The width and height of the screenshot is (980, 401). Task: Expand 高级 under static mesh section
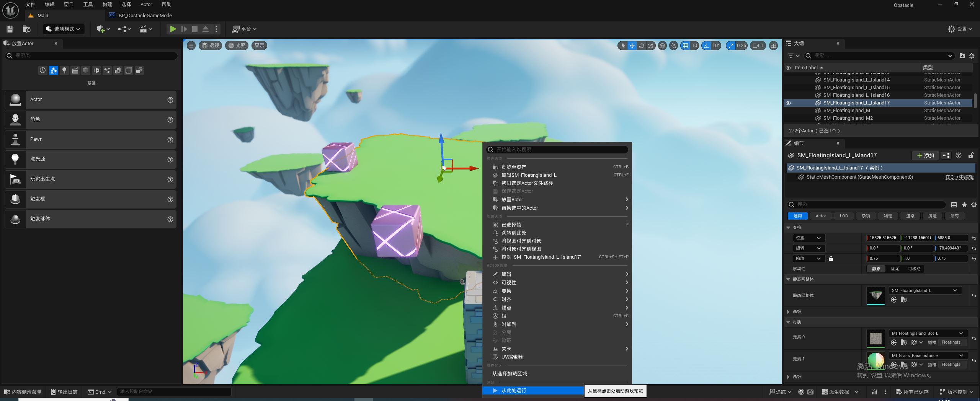tap(788, 312)
